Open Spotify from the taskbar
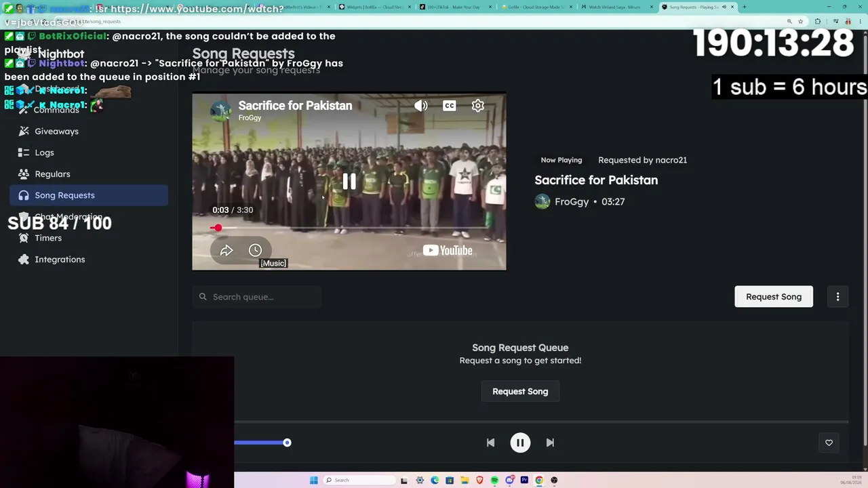The height and width of the screenshot is (488, 868). point(494,481)
